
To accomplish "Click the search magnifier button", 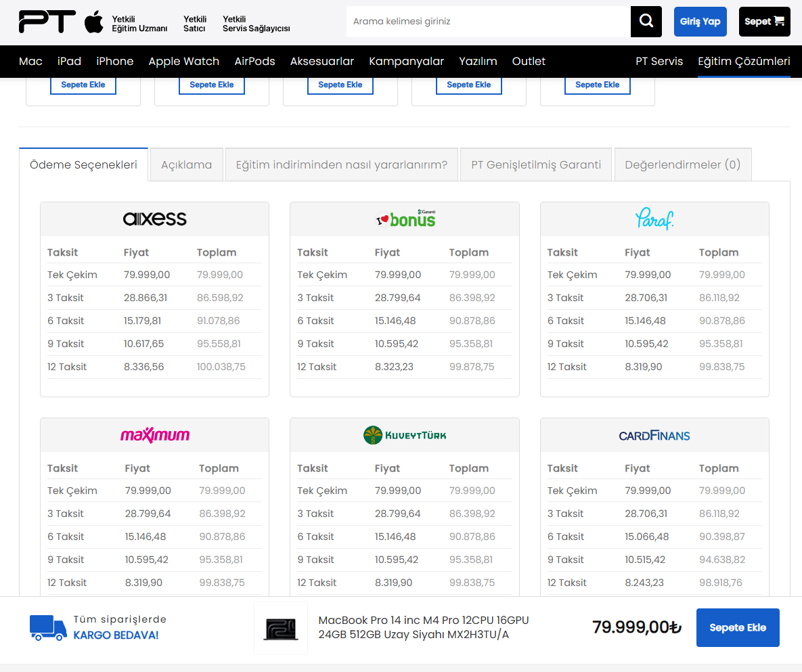I will point(646,22).
